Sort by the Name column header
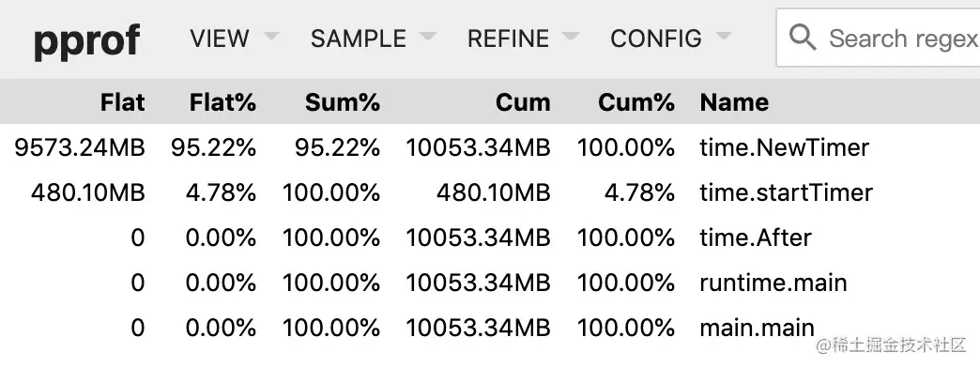This screenshot has width=980, height=368. 734,101
